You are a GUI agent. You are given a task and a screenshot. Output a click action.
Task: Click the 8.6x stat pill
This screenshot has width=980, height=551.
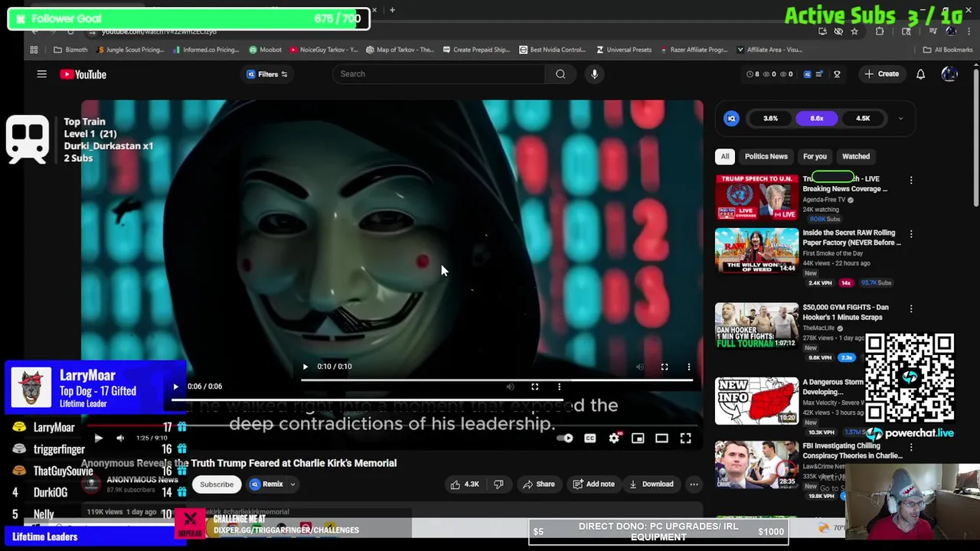[817, 119]
